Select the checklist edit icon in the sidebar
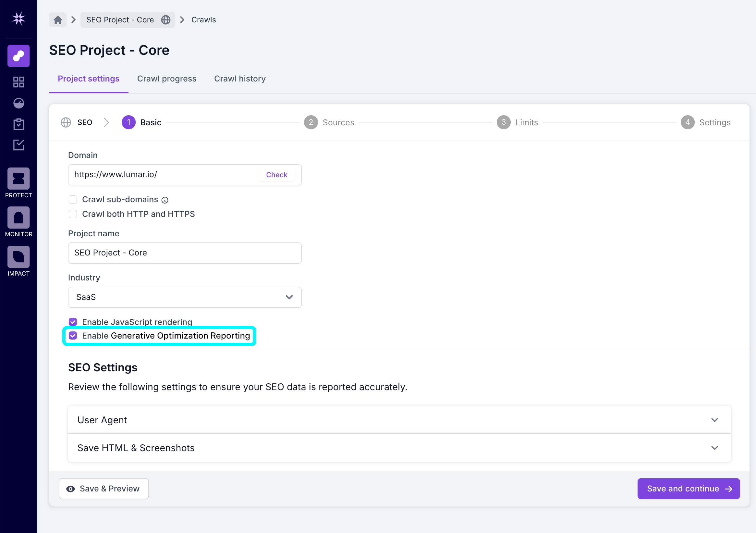Screen dimensions: 756x533 [18, 145]
